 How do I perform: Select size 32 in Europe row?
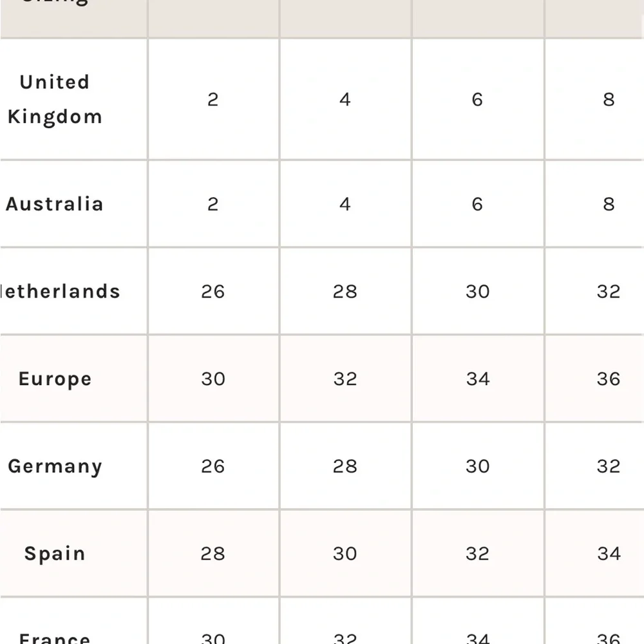[x=345, y=379]
